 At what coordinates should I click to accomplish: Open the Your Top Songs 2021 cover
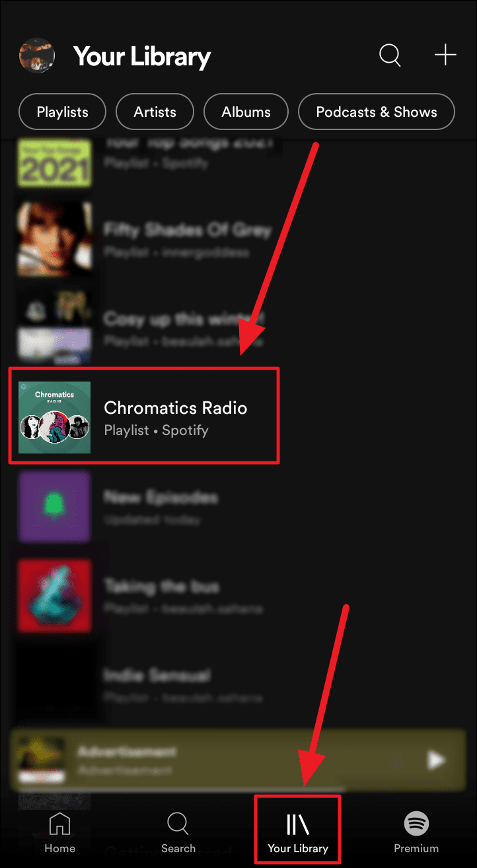[x=54, y=162]
